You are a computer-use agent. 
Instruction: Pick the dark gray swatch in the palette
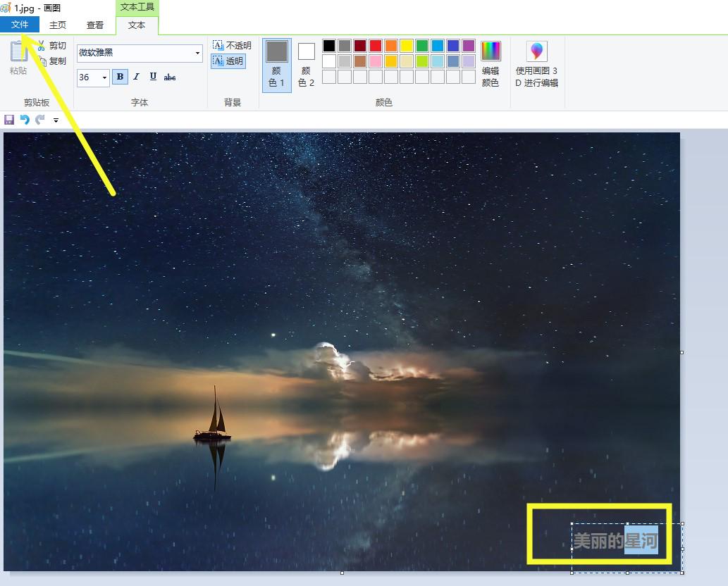tap(345, 46)
